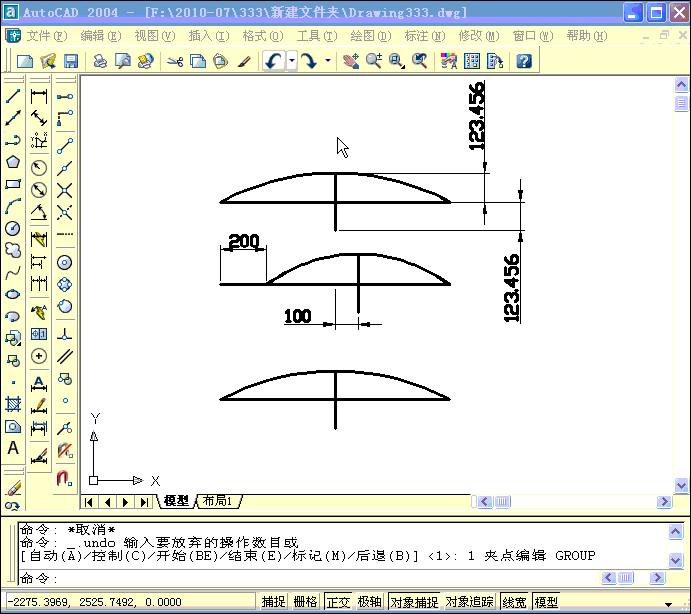Toggle 正交 ortho mode

coord(338,602)
